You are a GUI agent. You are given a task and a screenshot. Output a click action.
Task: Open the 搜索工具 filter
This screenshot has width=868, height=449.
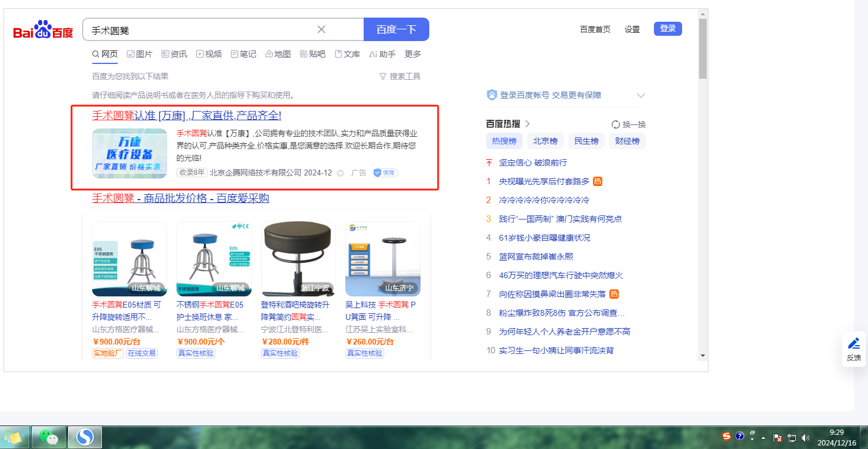click(x=400, y=76)
